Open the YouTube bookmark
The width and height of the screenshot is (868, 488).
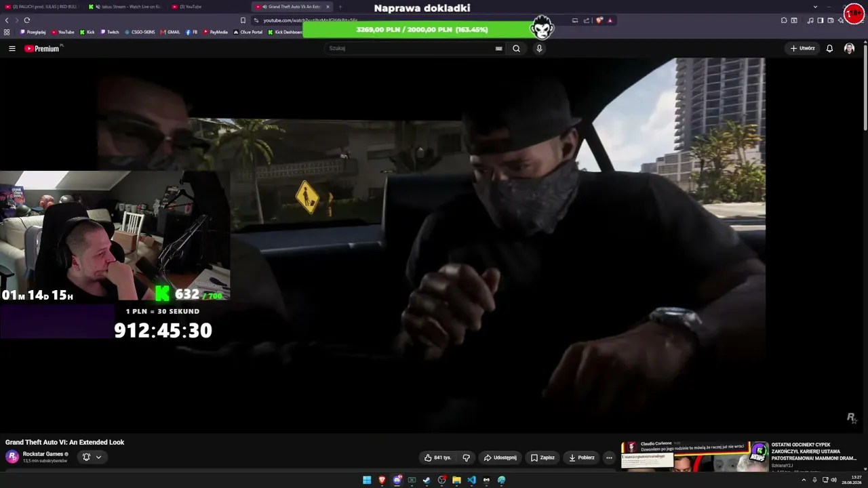62,32
